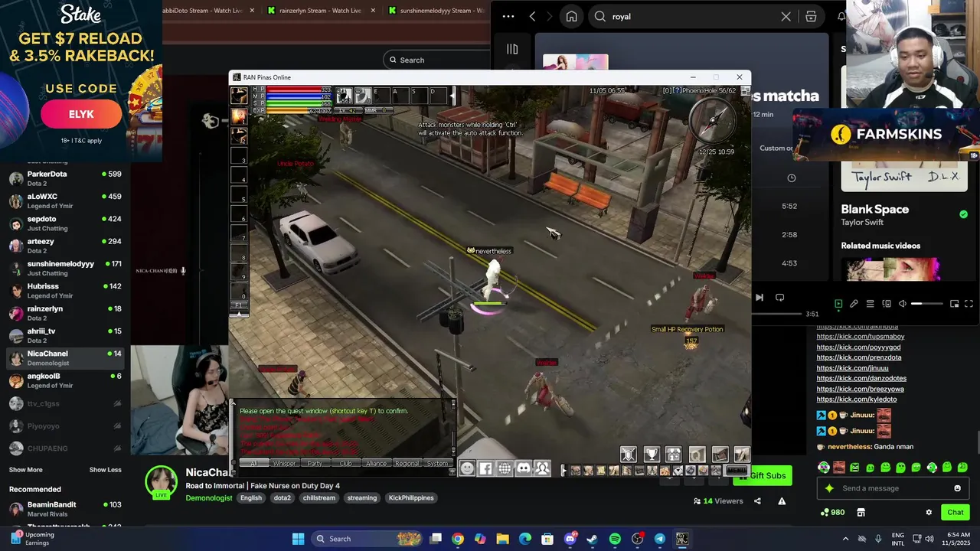Open the Windows Start menu
This screenshot has width=980, height=551.
[298, 539]
